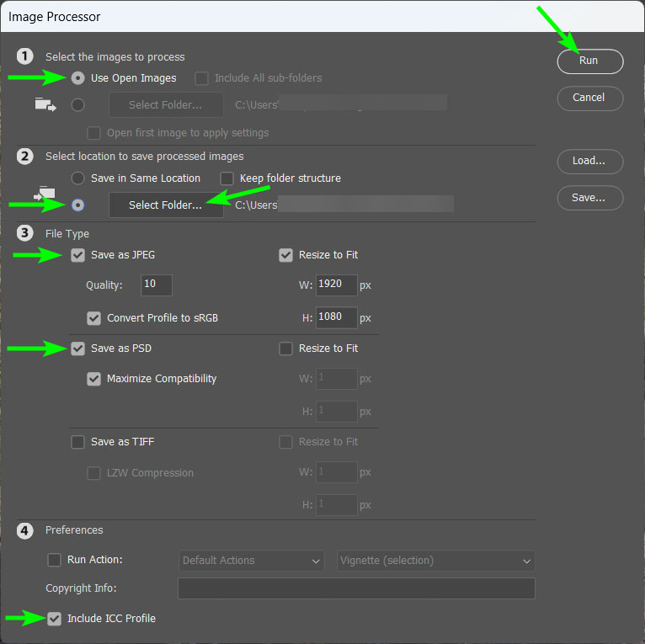This screenshot has height=644, width=645.
Task: Uncheck Save as JPEG
Action: (77, 255)
